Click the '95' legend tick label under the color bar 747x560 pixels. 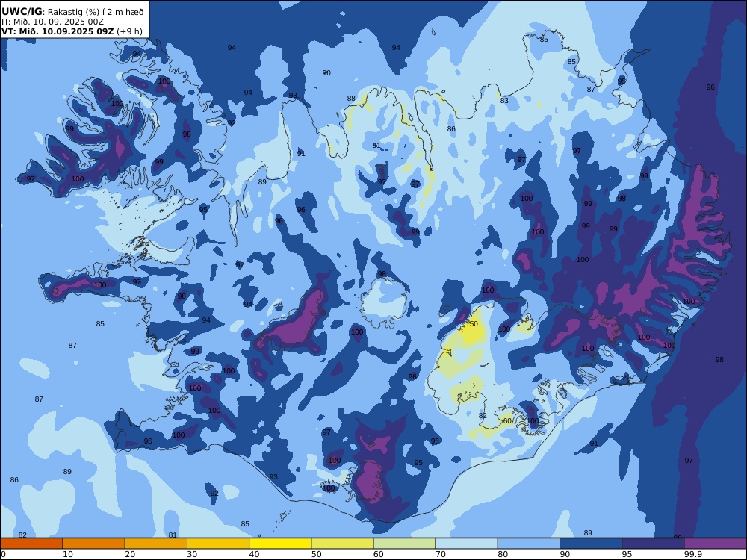627,554
